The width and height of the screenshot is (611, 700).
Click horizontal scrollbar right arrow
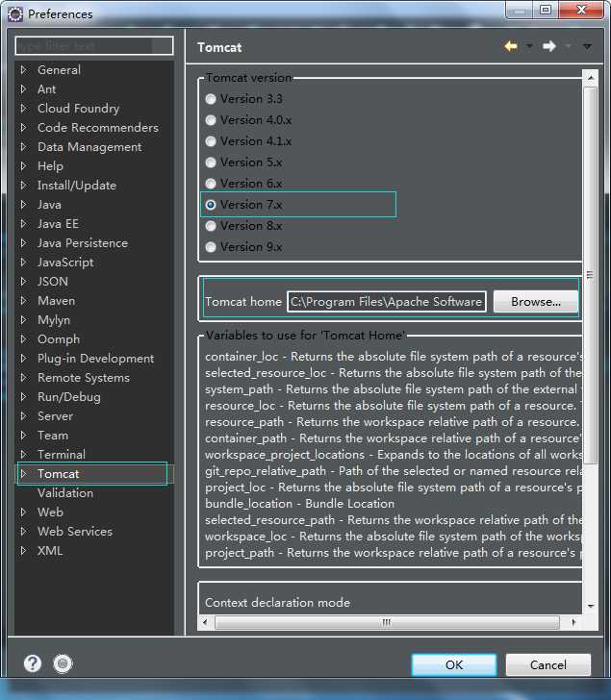(573, 622)
